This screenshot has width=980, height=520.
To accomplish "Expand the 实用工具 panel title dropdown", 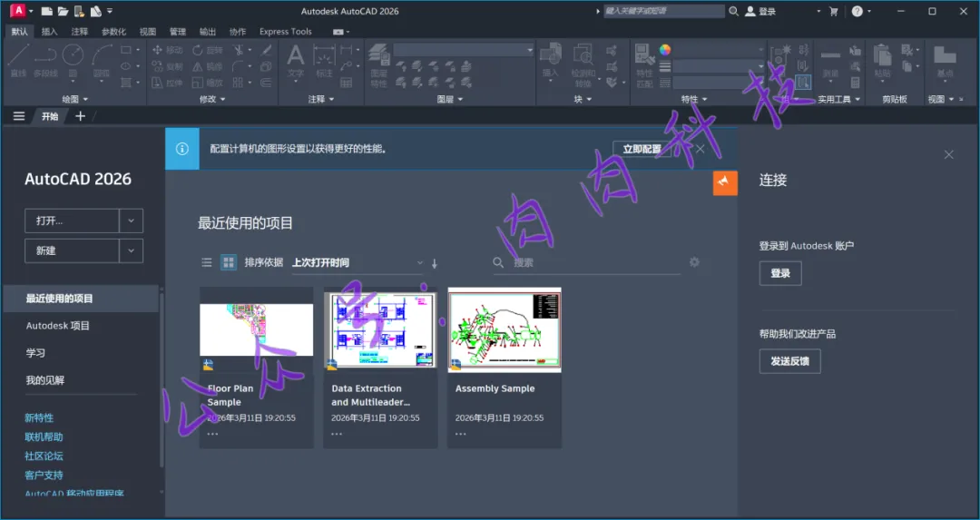I will [838, 99].
